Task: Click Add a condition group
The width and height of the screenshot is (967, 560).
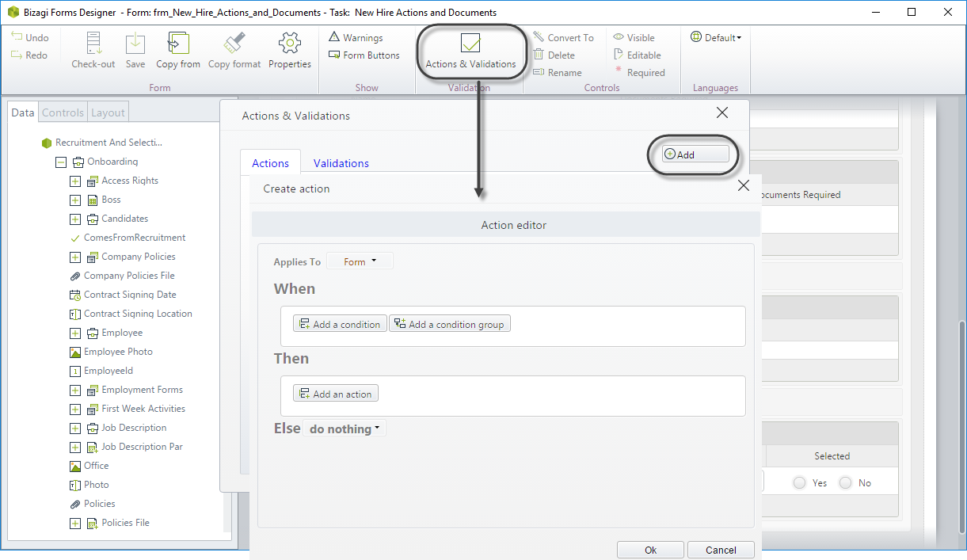Action: 450,324
